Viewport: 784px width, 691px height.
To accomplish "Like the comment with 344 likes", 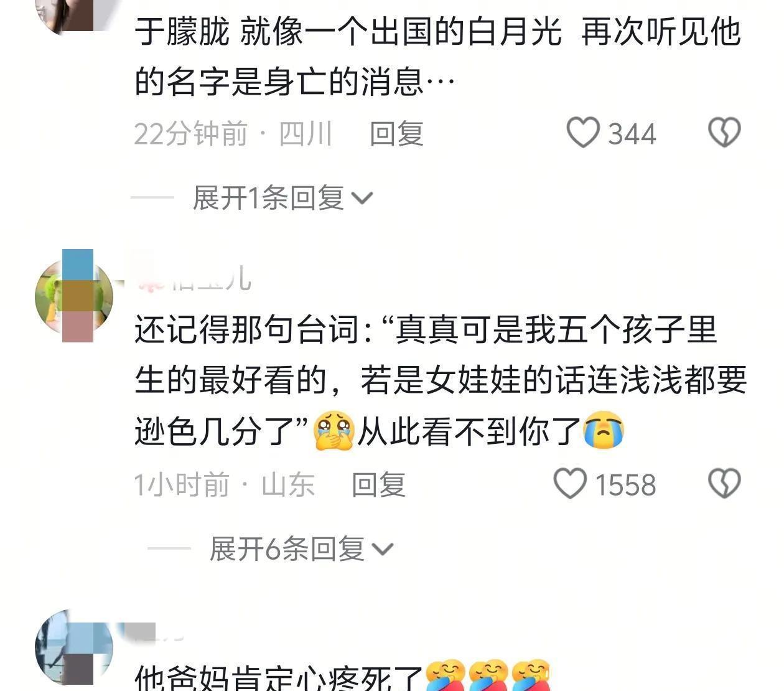I will point(583,133).
